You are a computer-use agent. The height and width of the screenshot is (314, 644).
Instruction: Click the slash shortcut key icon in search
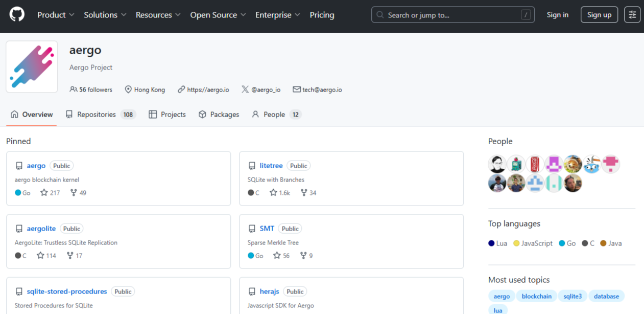[x=526, y=15]
